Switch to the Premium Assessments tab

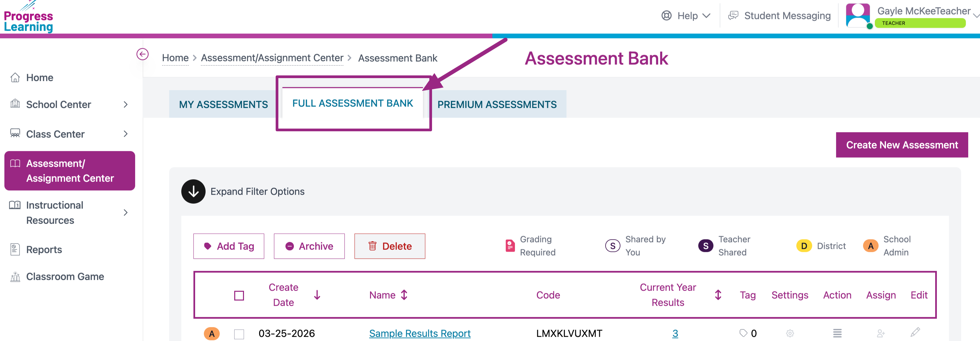click(x=496, y=105)
